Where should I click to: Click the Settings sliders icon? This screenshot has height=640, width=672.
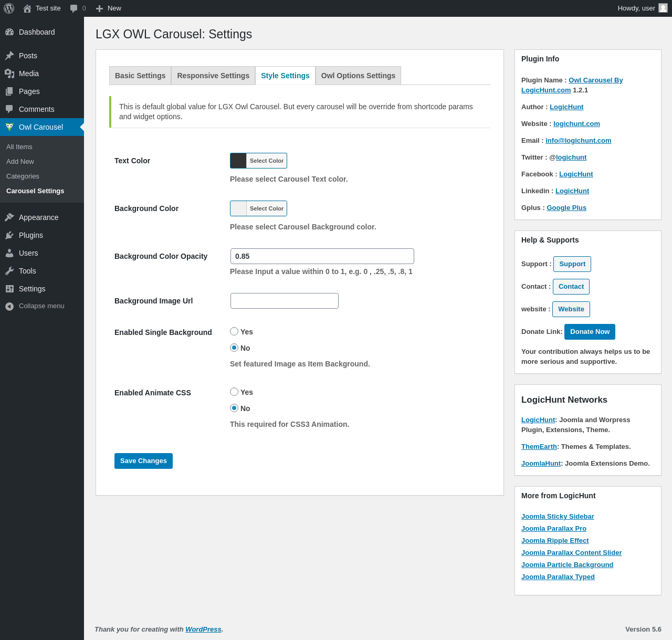point(9,289)
